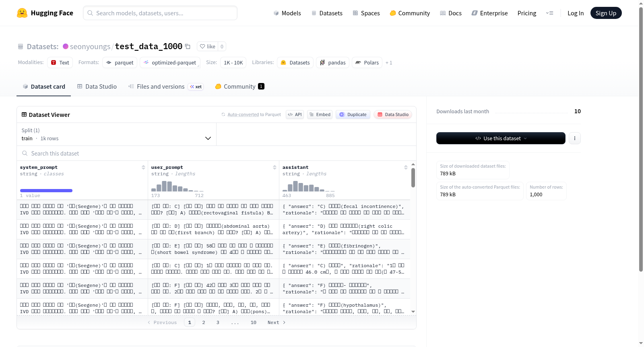
Task: Click the API button
Action: pos(295,114)
